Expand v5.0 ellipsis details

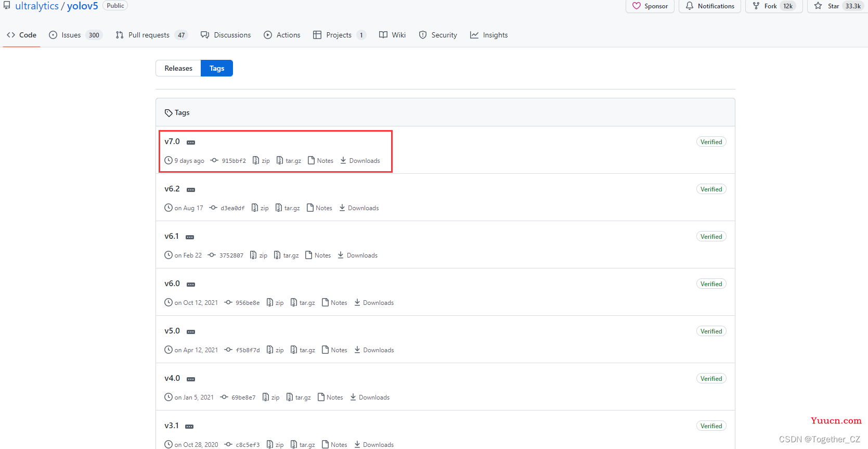tap(191, 332)
